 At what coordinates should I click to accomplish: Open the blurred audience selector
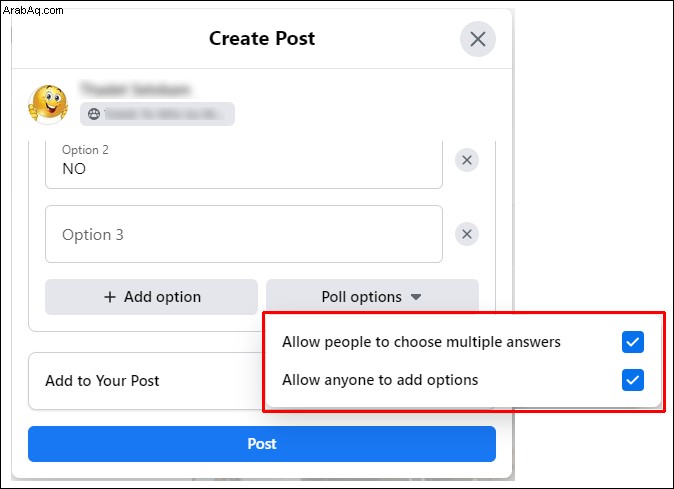click(157, 114)
